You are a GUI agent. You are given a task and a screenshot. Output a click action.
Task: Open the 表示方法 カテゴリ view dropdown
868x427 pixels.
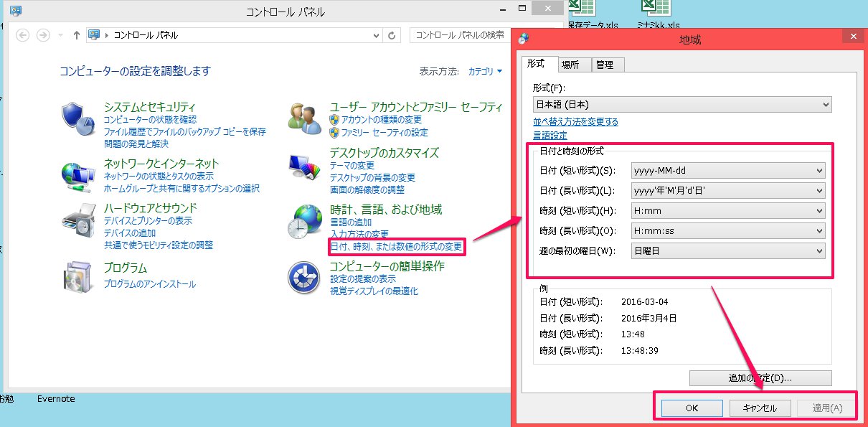485,72
